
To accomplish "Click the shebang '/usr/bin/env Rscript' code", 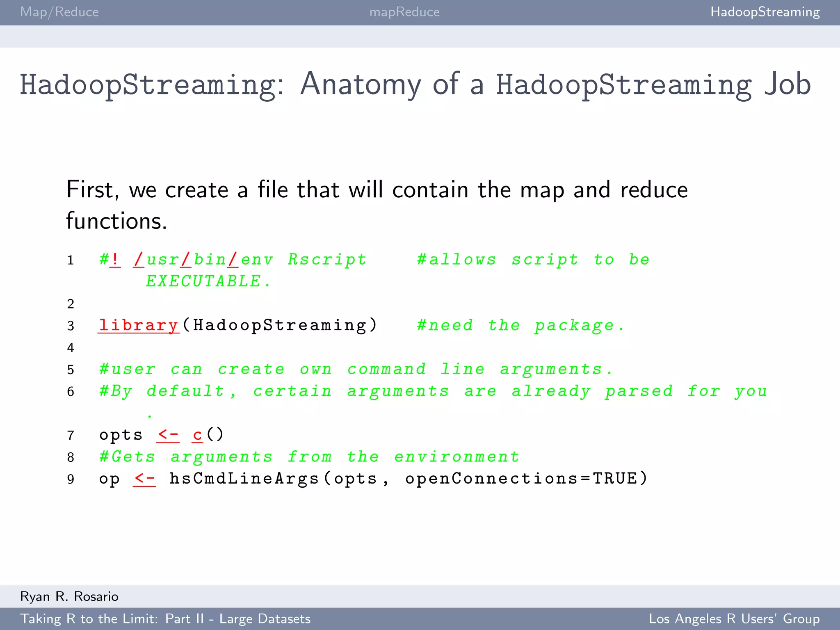I will coord(250,260).
